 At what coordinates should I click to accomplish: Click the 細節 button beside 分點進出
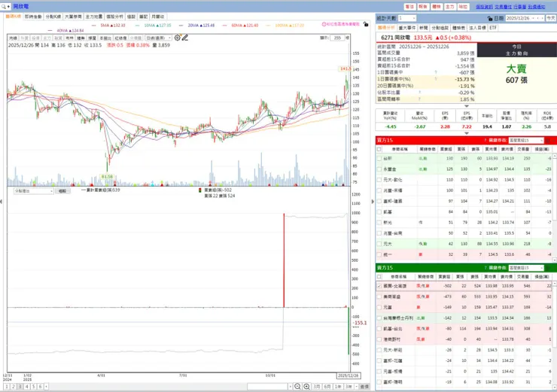tap(62, 191)
